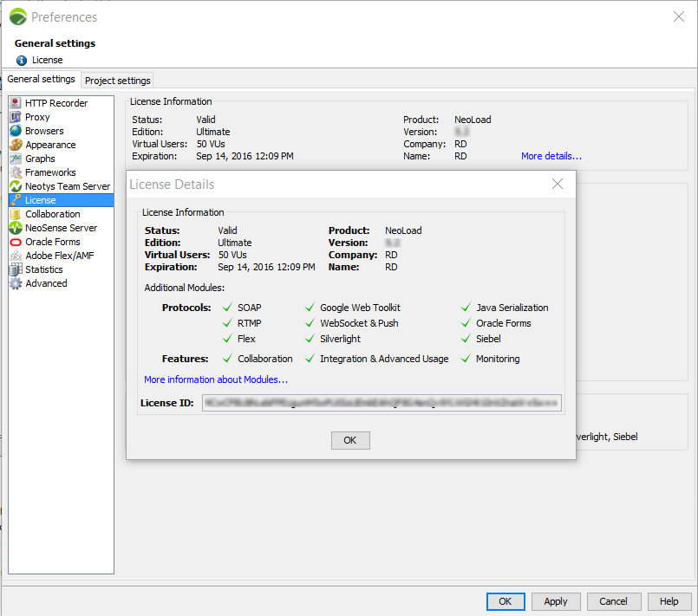The height and width of the screenshot is (616, 698).
Task: Click the HTTP Recorder icon in sidebar
Action: tap(16, 103)
